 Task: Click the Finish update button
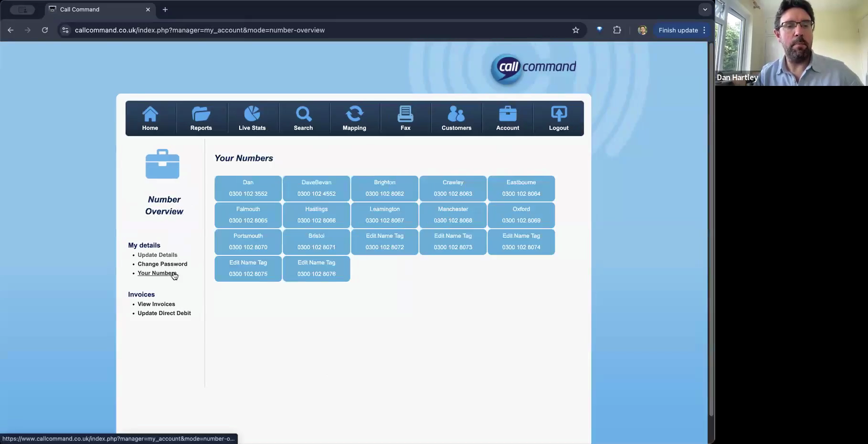[678, 30]
